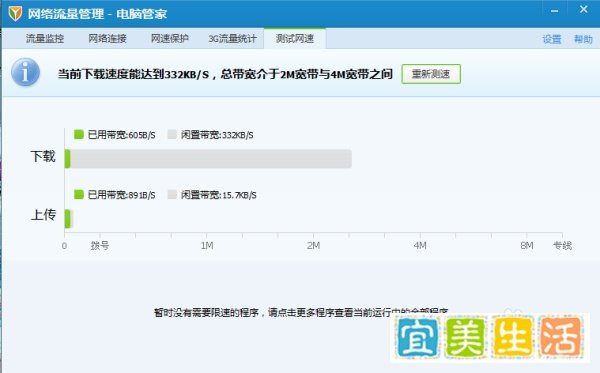Click the 2M axis label
Screen dimensions: 600x373
coord(313,246)
